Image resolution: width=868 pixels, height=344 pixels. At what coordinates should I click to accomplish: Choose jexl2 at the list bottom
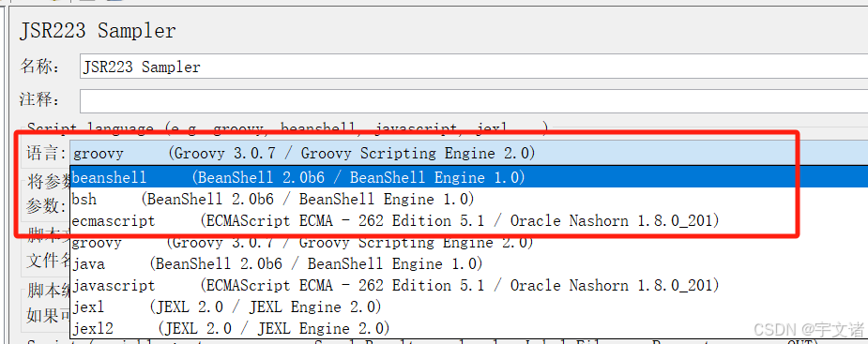[469, 328]
